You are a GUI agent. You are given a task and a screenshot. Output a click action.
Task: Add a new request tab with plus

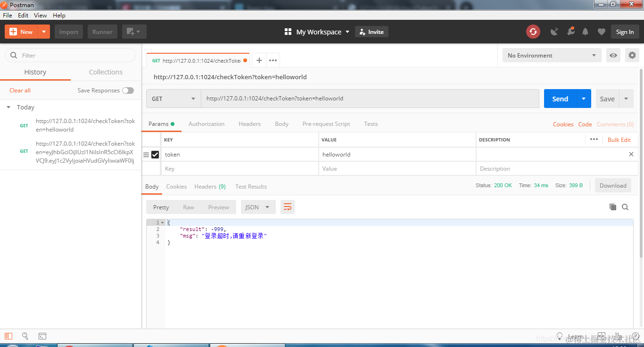(259, 60)
